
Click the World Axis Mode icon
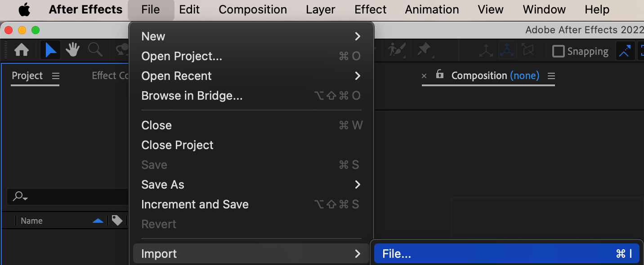(507, 51)
